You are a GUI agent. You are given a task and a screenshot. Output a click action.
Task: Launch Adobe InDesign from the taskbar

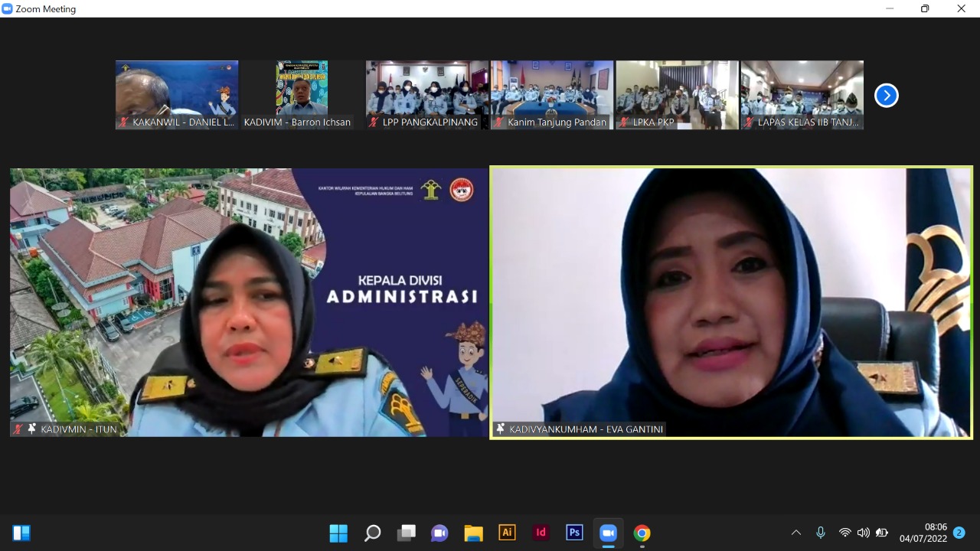(x=541, y=533)
